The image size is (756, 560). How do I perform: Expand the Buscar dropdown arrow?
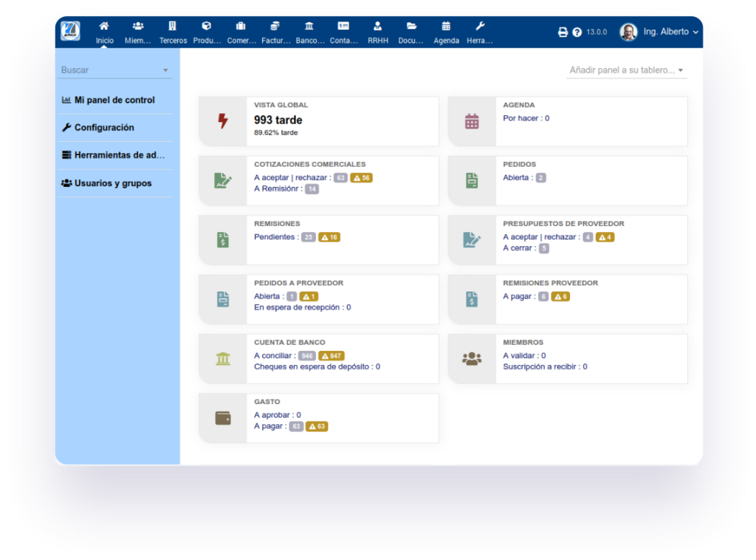tap(165, 71)
